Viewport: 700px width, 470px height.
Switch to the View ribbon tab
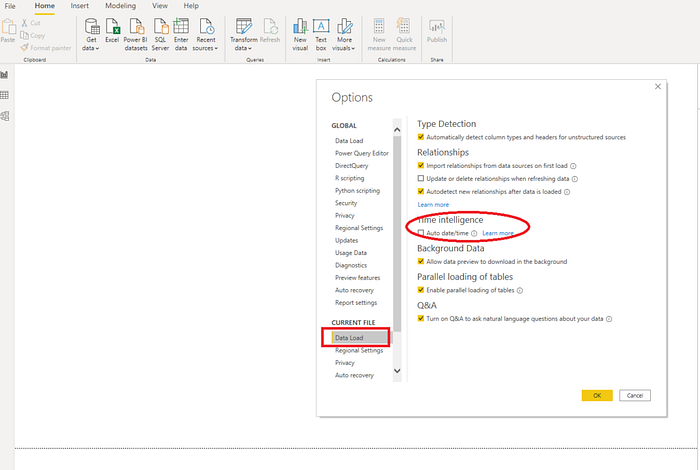[x=160, y=6]
